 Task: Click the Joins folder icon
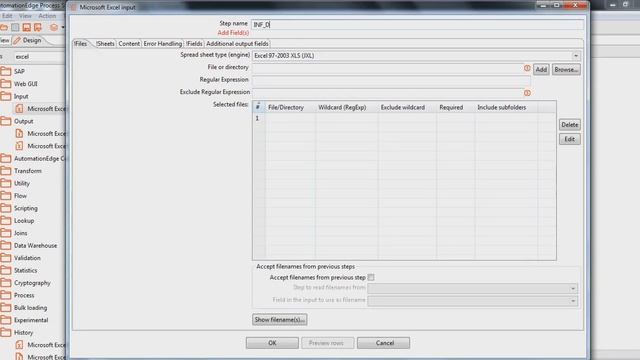tap(6, 233)
